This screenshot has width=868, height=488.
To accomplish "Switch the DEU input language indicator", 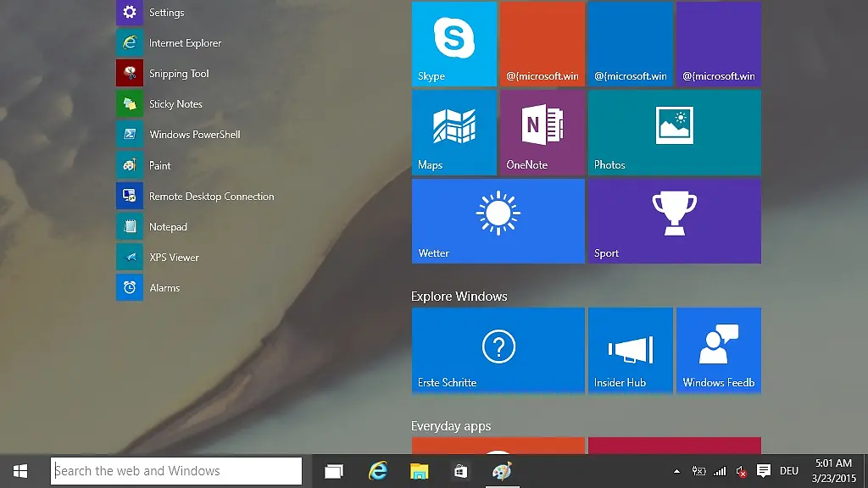I will coord(789,471).
